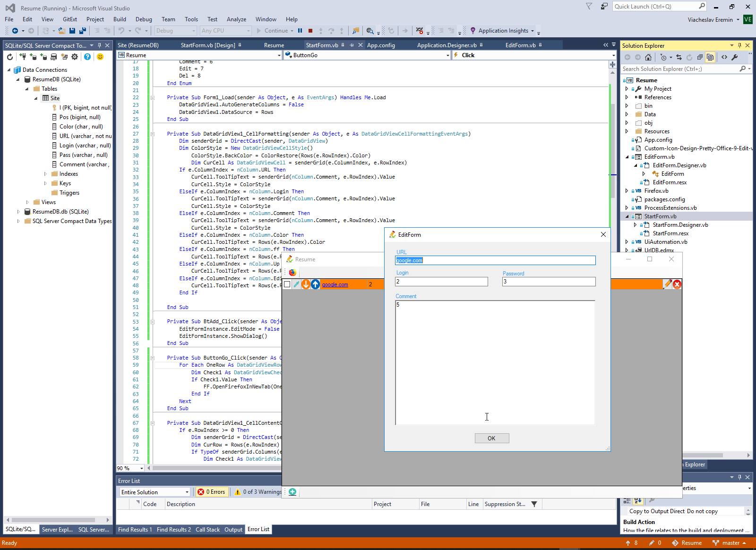Screen dimensions: 756x550
Task: Open Properties wrench in Solution Explorer
Action: pyautogui.click(x=734, y=57)
